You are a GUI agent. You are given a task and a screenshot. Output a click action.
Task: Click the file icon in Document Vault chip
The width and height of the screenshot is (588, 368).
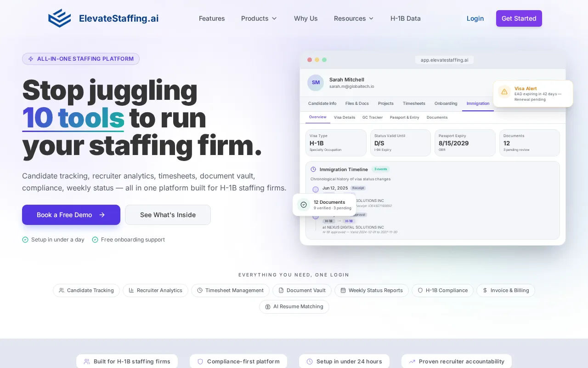[281, 290]
